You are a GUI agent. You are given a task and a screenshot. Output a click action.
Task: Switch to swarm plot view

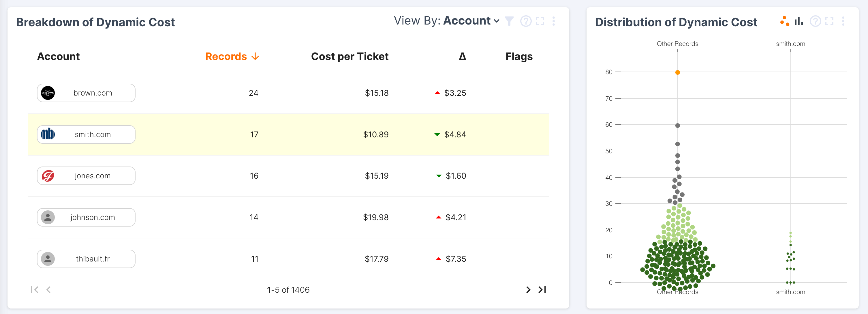pyautogui.click(x=784, y=21)
